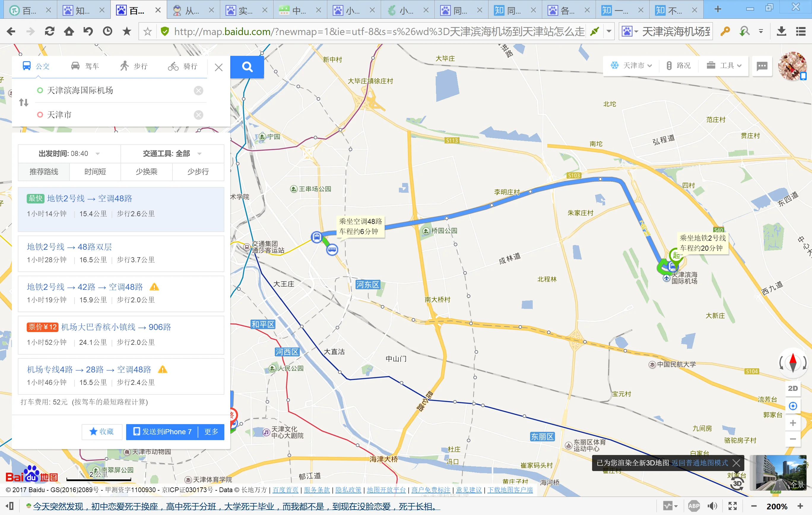Click the blue search magnifier button
The image size is (812, 515).
248,67
